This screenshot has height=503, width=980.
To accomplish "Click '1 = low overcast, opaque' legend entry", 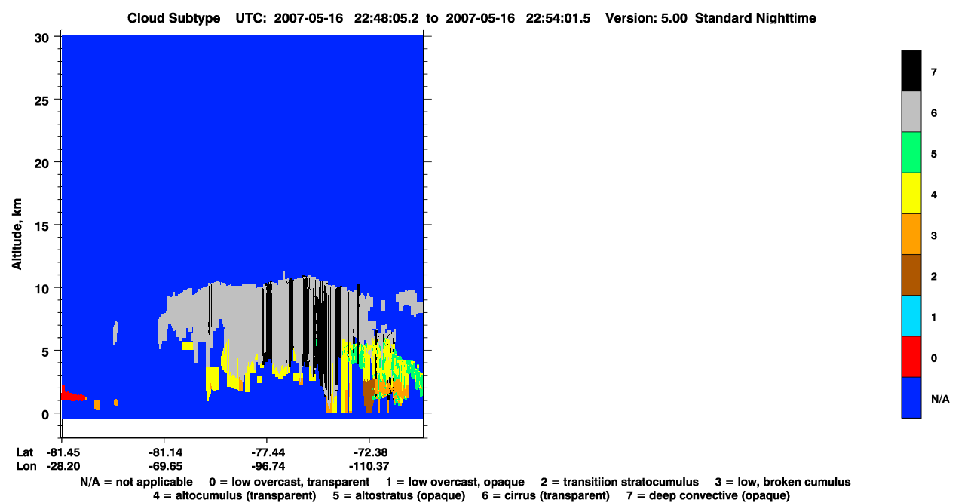I will [x=455, y=482].
